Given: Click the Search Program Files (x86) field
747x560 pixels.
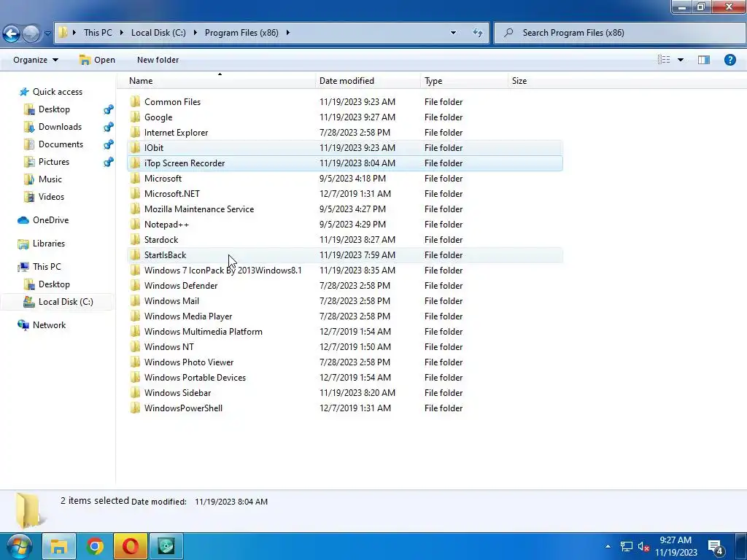Looking at the screenshot, I should coord(620,33).
